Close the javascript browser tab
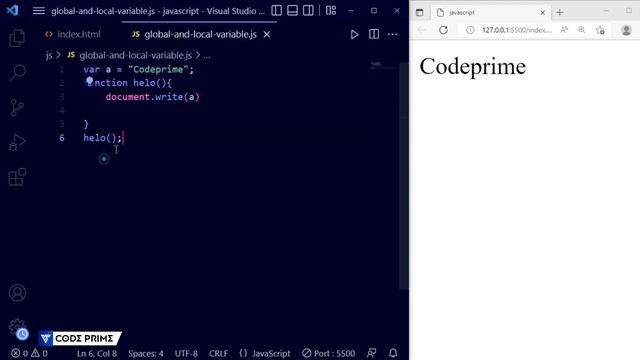Screen dimensions: 640x360 pos(542,13)
